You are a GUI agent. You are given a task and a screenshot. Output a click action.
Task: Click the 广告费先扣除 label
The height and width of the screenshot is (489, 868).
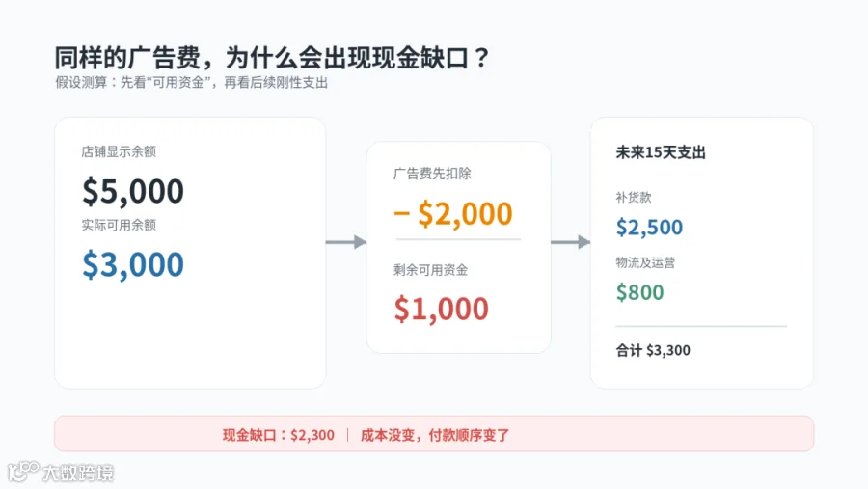pos(432,174)
